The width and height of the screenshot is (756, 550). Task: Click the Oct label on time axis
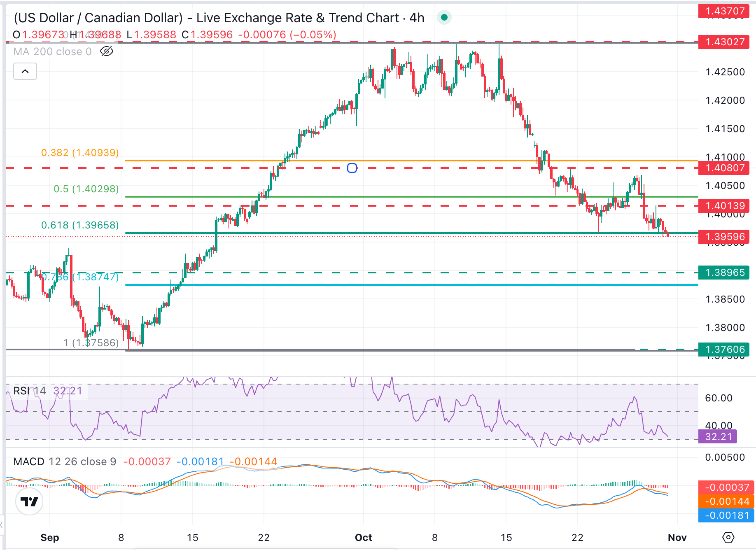coord(364,537)
